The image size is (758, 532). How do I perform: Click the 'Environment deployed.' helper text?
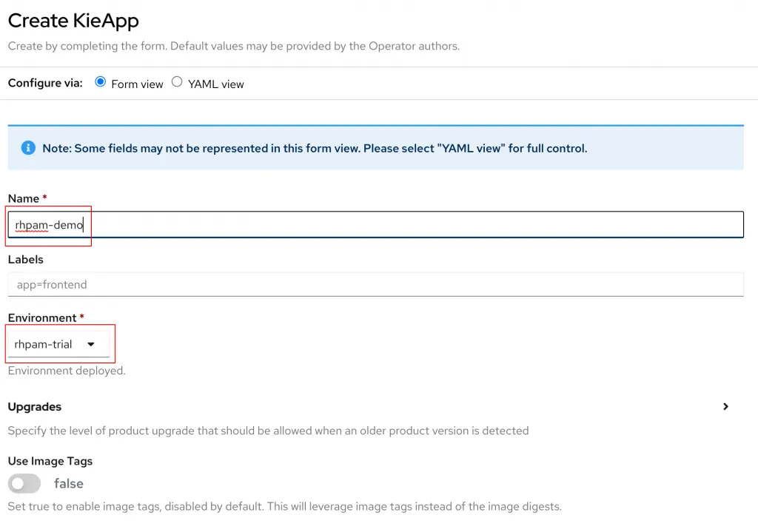tap(67, 371)
